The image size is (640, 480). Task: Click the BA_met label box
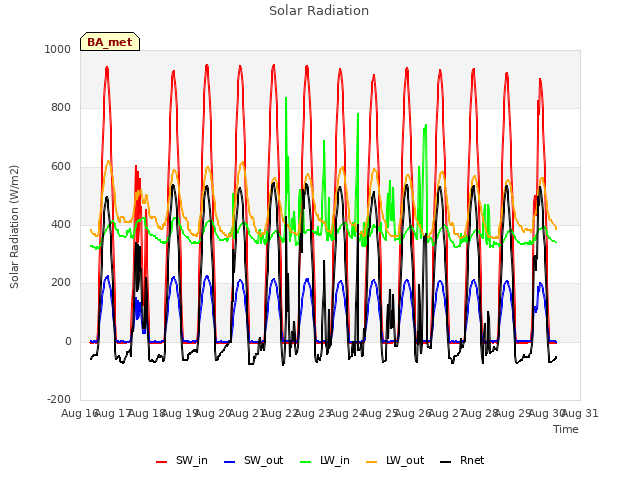point(110,42)
